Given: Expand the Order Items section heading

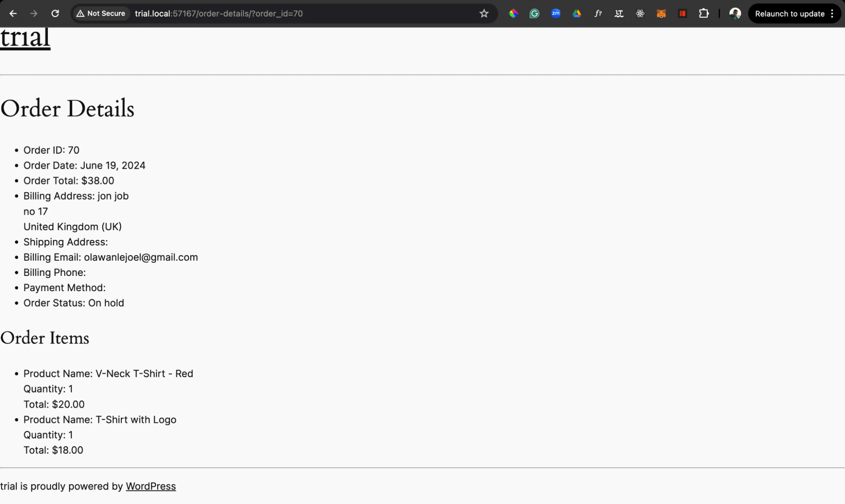Looking at the screenshot, I should pyautogui.click(x=44, y=338).
